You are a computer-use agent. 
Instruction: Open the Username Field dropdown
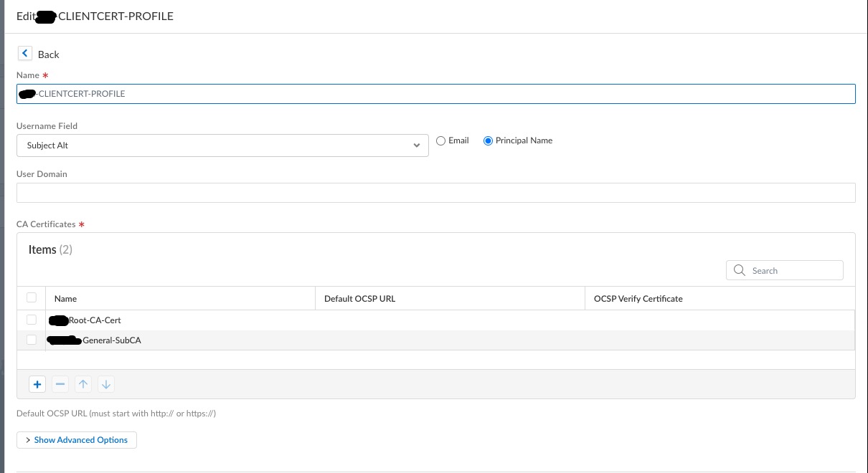(x=222, y=145)
